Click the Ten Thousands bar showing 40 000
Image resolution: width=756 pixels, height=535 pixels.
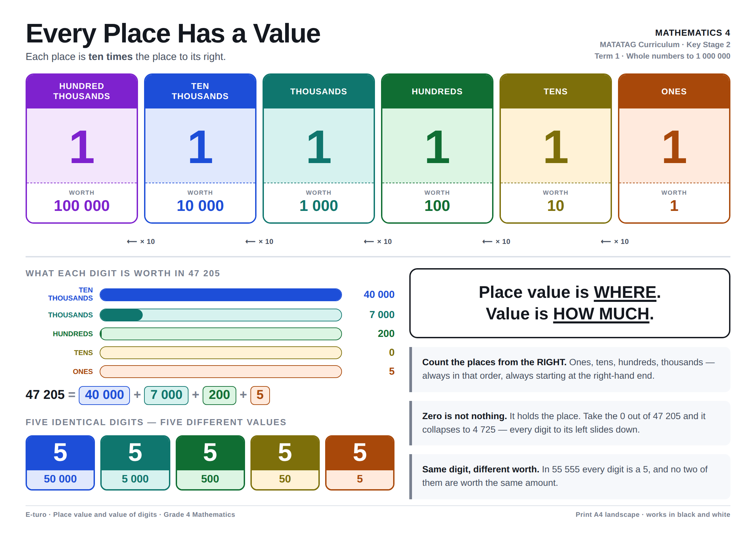[x=221, y=295]
